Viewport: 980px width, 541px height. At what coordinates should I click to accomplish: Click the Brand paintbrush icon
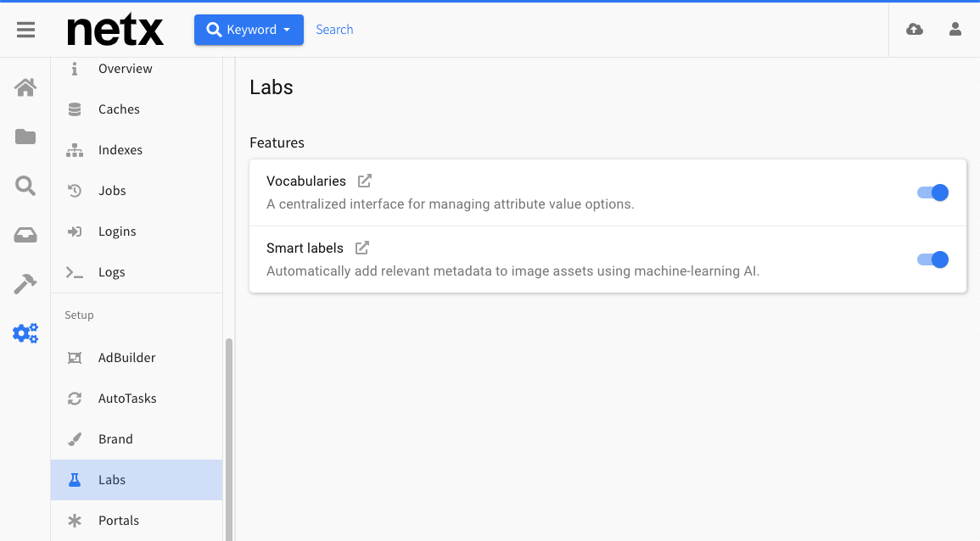click(75, 439)
